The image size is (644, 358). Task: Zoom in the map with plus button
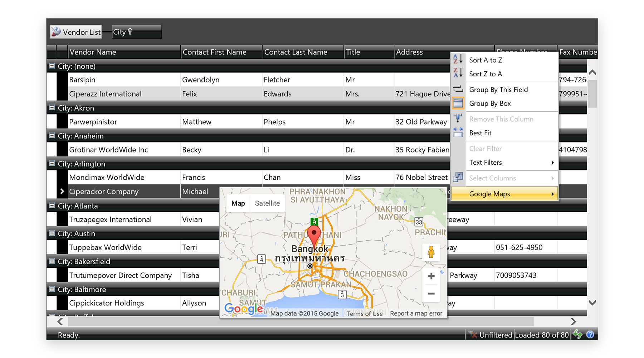(x=431, y=276)
